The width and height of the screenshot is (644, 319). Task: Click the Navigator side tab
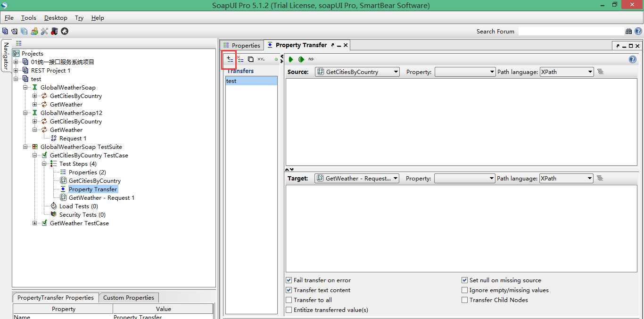point(6,56)
